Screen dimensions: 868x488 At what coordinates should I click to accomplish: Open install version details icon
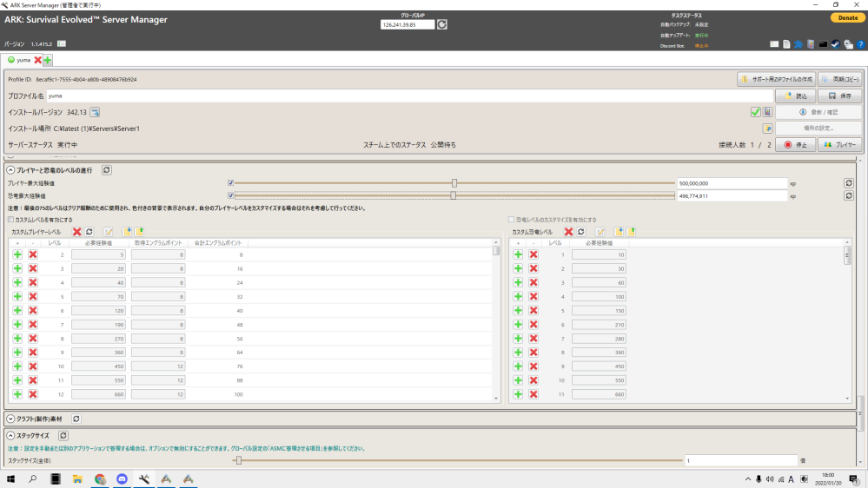(x=95, y=112)
